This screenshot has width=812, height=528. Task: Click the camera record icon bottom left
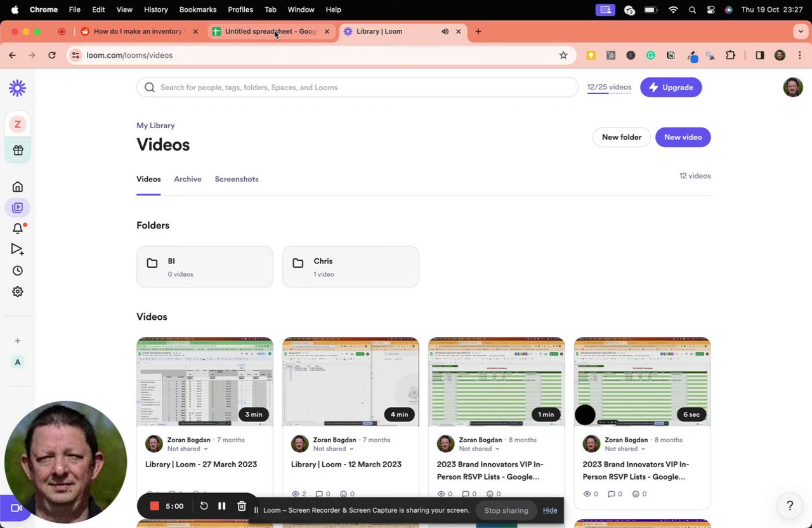(x=16, y=508)
